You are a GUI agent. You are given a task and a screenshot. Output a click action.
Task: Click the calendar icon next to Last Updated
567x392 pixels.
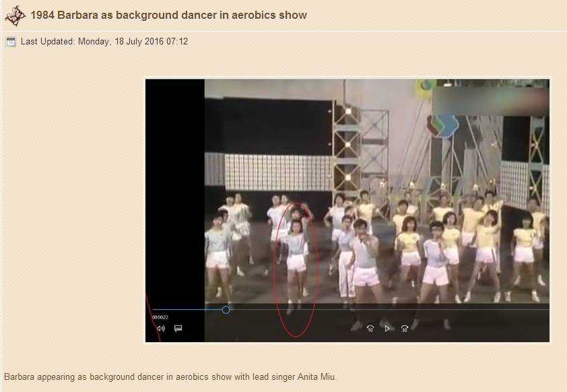11,42
